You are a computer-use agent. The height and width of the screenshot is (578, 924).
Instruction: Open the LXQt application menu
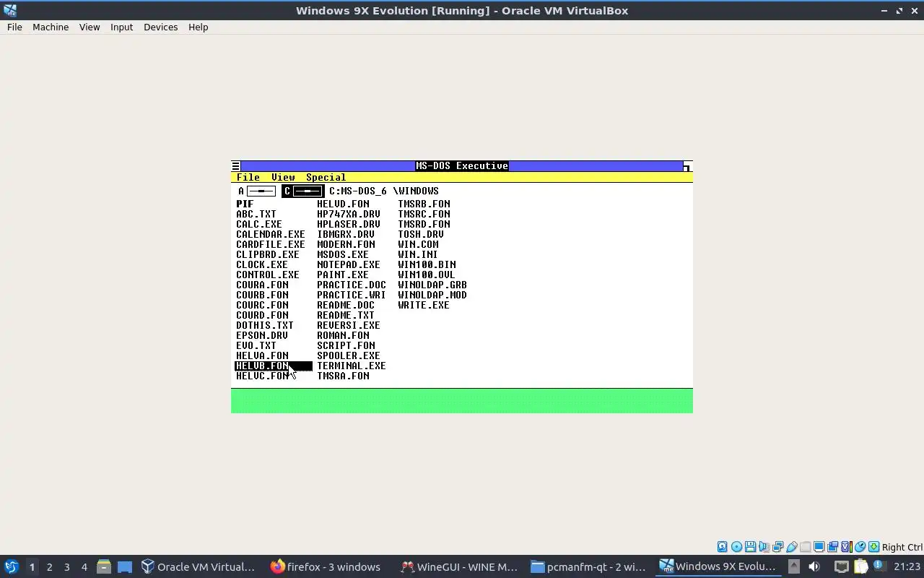click(x=11, y=566)
